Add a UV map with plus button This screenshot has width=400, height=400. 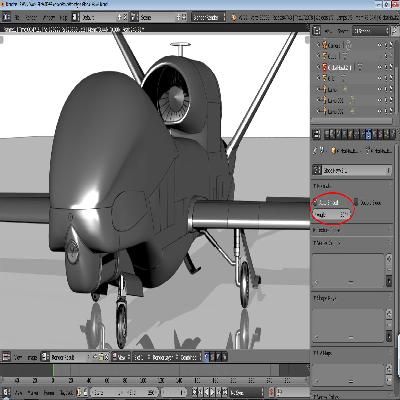click(x=389, y=368)
